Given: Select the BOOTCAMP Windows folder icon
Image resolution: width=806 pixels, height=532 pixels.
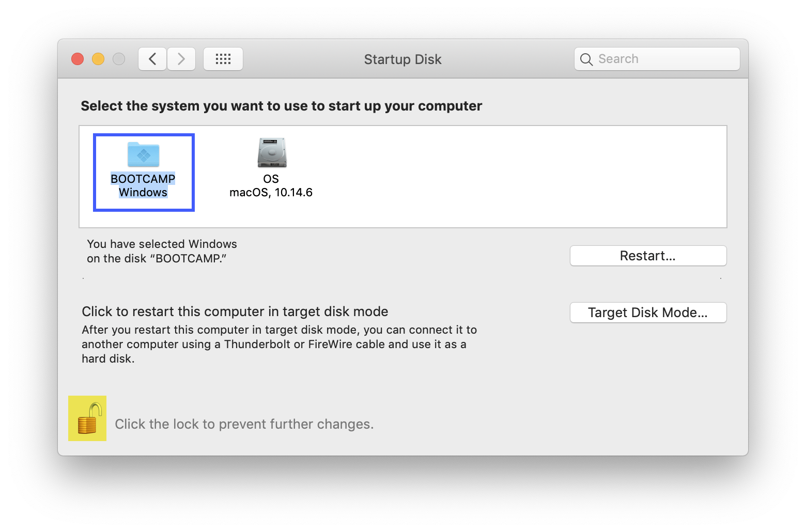Looking at the screenshot, I should pyautogui.click(x=144, y=154).
